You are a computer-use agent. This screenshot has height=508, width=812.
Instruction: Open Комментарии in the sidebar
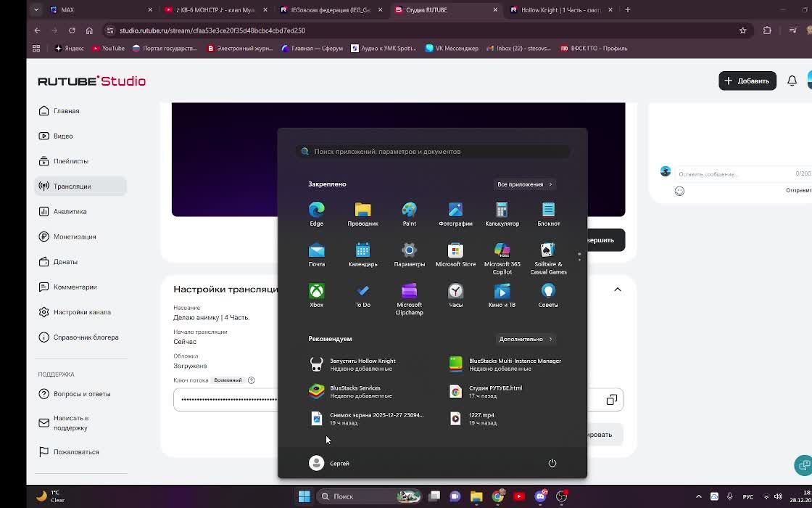(80, 287)
